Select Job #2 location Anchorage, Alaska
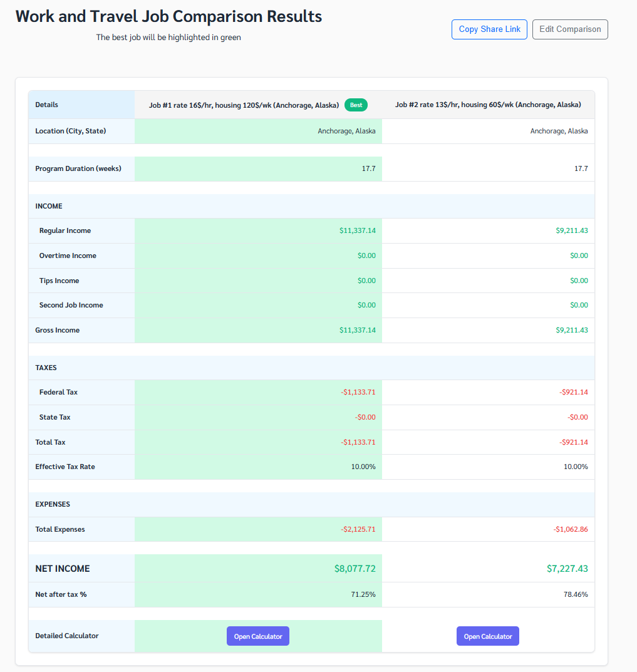The width and height of the screenshot is (637, 672). coord(559,131)
